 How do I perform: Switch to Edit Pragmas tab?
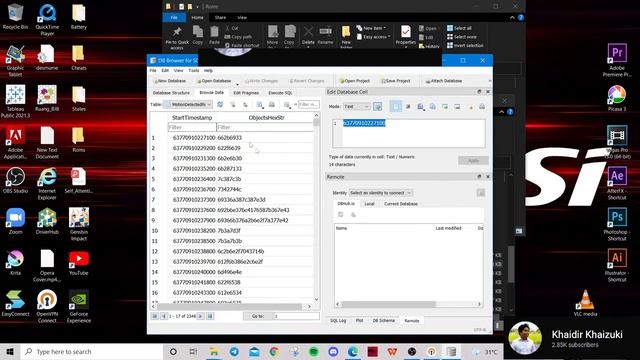246,93
